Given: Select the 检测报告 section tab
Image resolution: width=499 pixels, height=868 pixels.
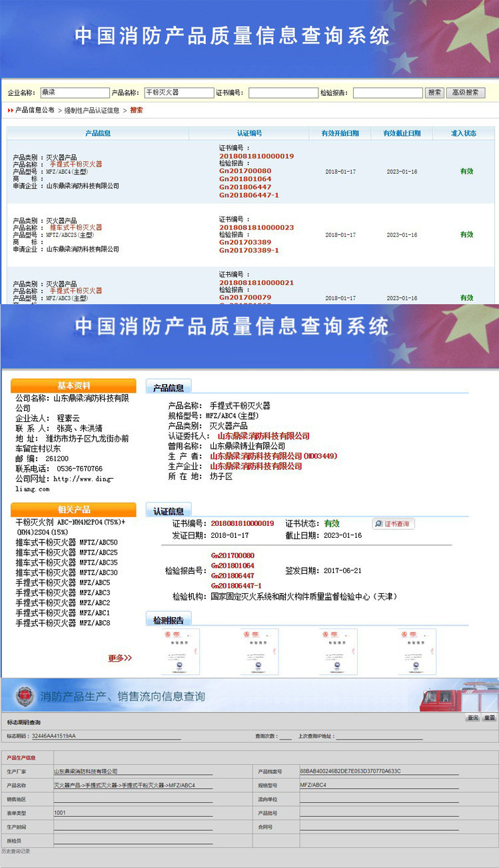Looking at the screenshot, I should [x=169, y=620].
